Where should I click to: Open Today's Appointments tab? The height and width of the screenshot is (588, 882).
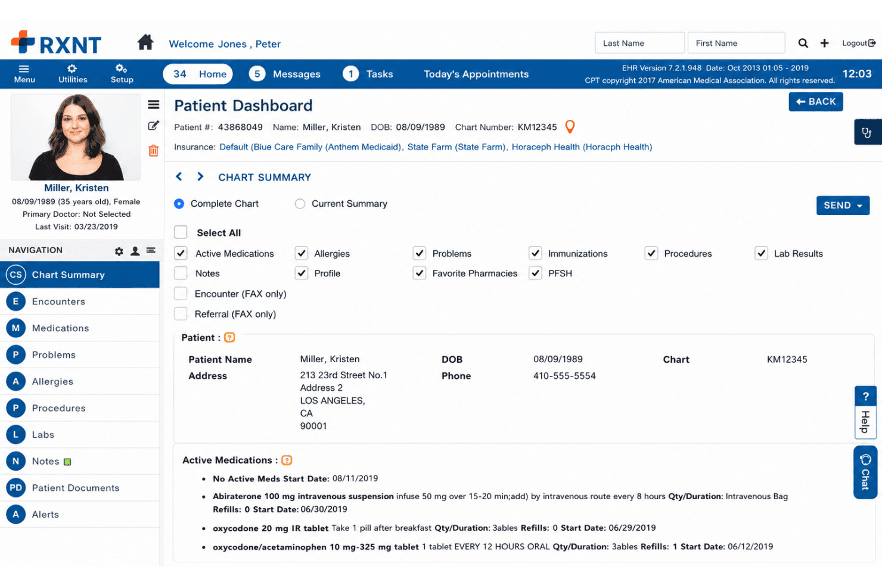pos(476,74)
